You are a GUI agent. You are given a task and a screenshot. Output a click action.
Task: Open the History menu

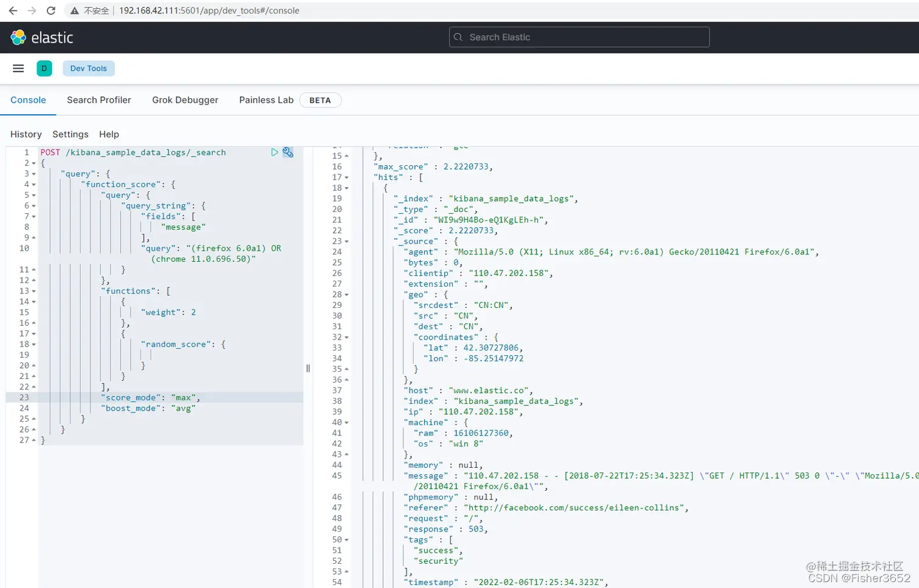26,134
